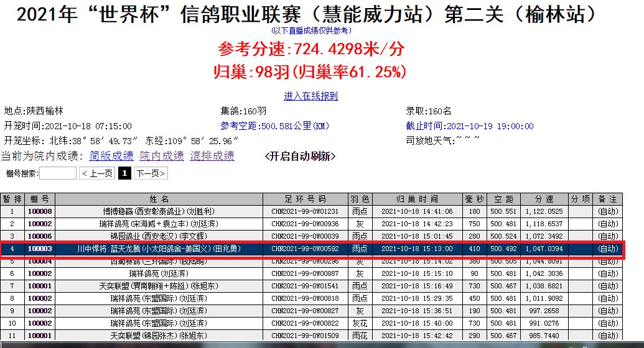The height and width of the screenshot is (348, 644).
Task: Click the 姓名 column header
Action: click(159, 199)
